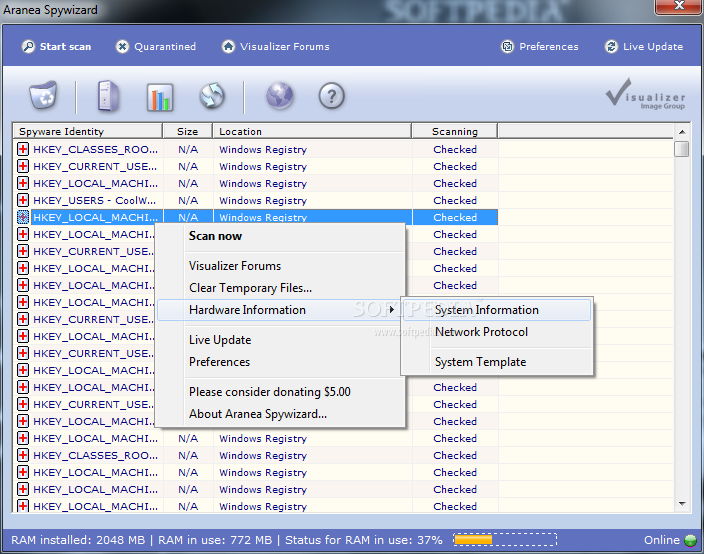Click the RAM usage progress bar
Screen dimensions: 704x554
[x=505, y=540]
